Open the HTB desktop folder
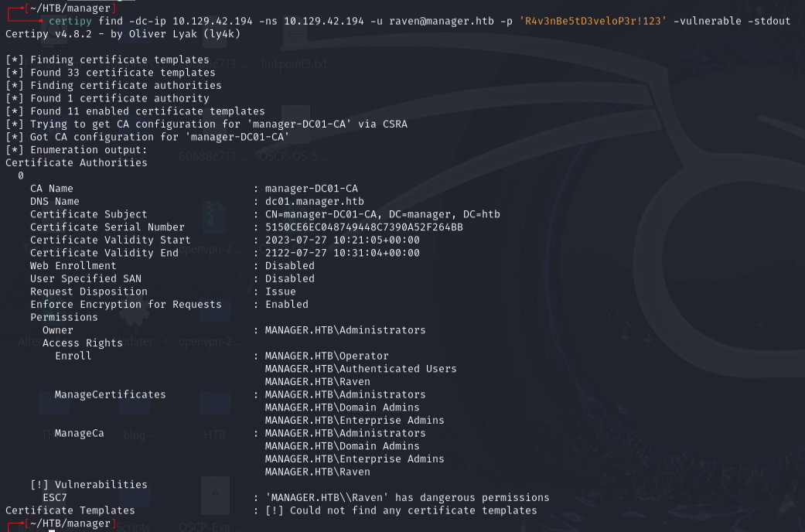This screenshot has height=532, width=805. tap(214, 411)
